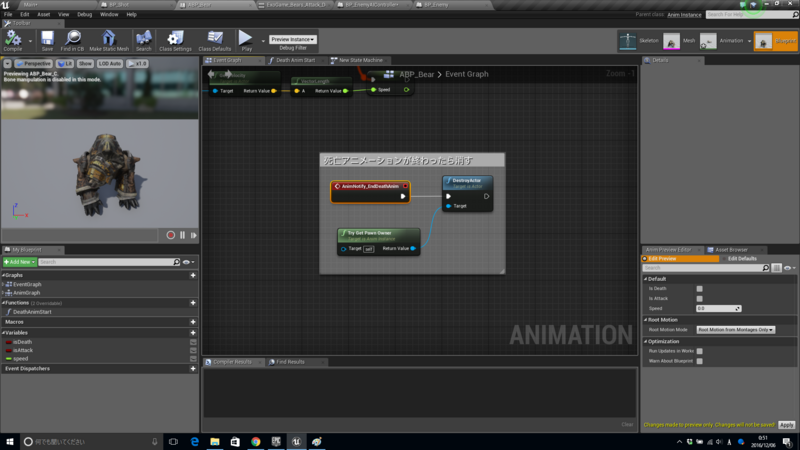Open Chrome from taskbar
The width and height of the screenshot is (800, 450).
point(256,442)
